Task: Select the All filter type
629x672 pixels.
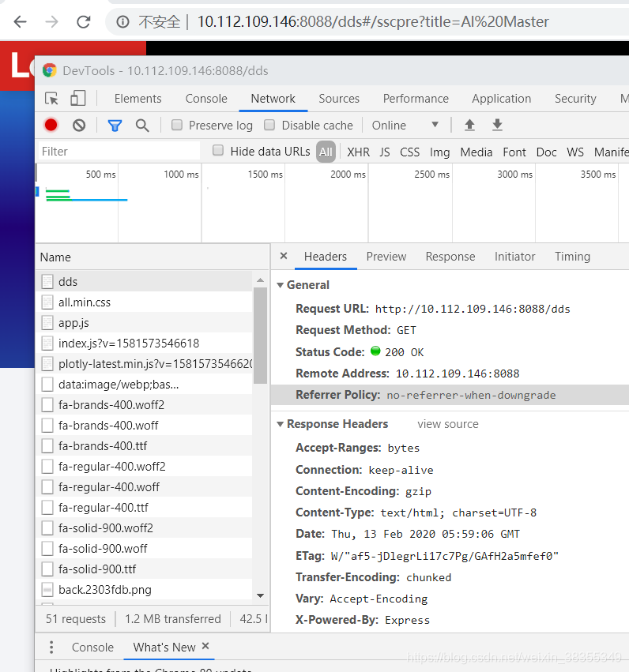Action: [x=326, y=152]
